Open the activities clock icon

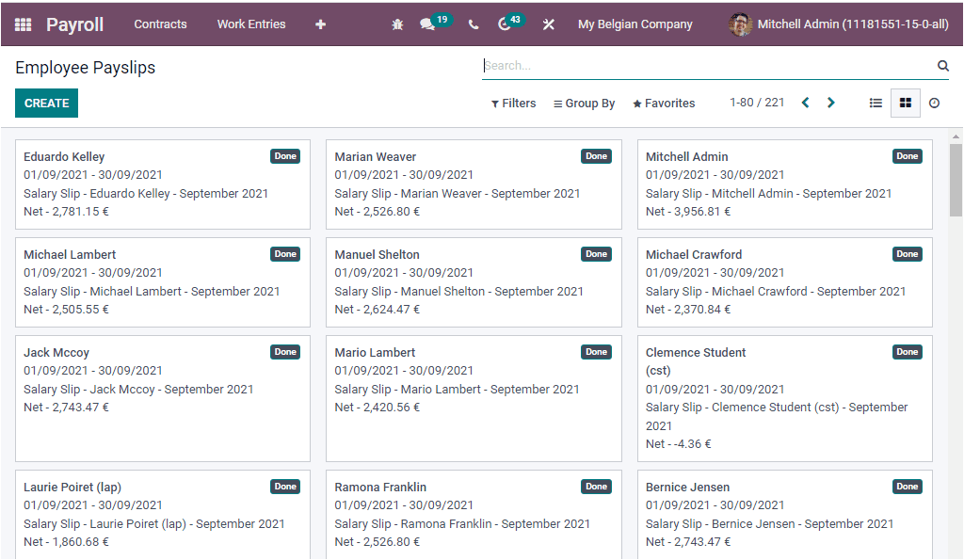(x=505, y=24)
